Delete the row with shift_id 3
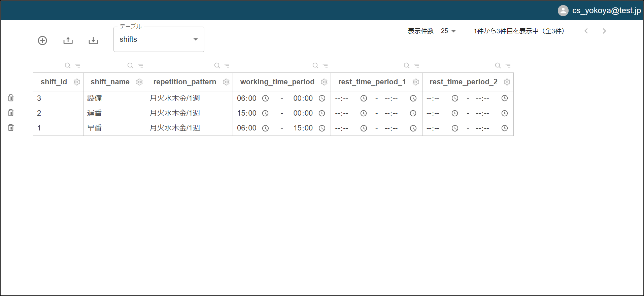Image resolution: width=644 pixels, height=296 pixels. (x=11, y=98)
